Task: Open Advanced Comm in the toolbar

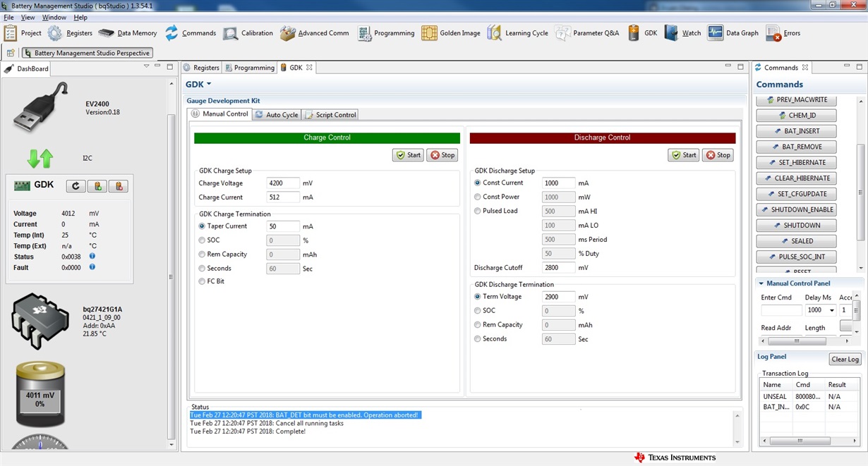Action: [x=314, y=33]
